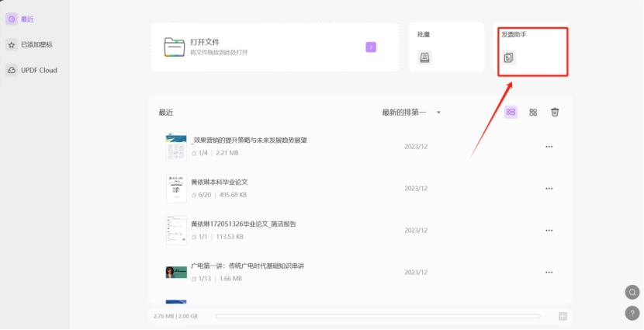Switch to list view mode
This screenshot has height=330, width=644.
511,112
